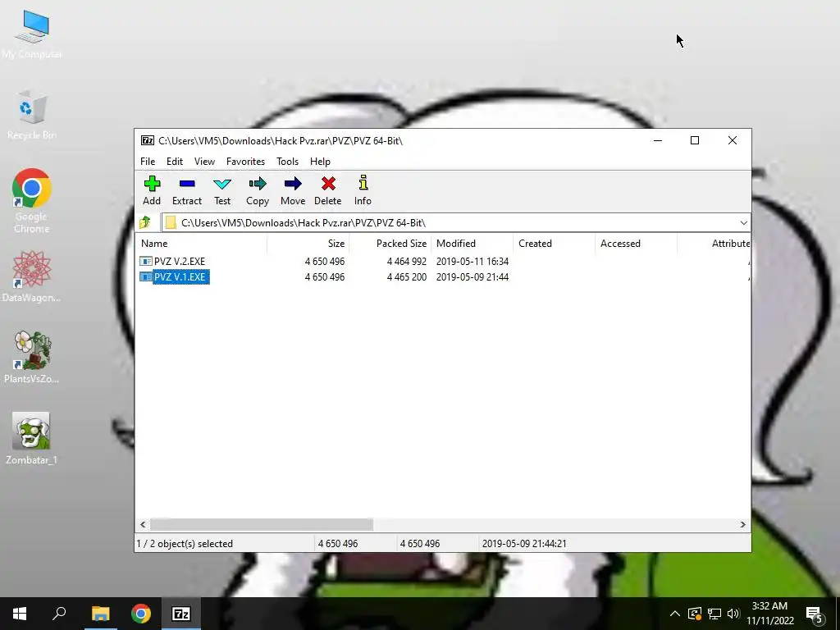Click the 7z icon in title bar
The width and height of the screenshot is (840, 630).
[148, 140]
